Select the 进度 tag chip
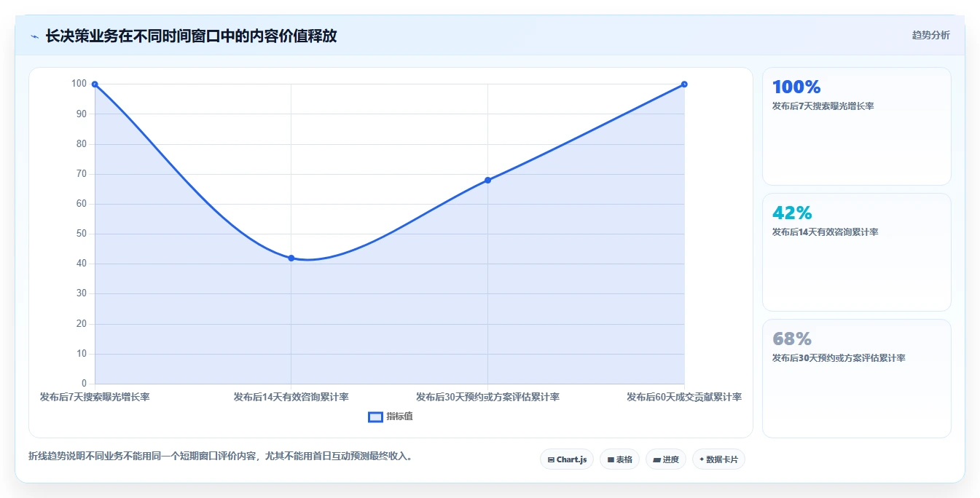This screenshot has height=498, width=980. tap(666, 459)
